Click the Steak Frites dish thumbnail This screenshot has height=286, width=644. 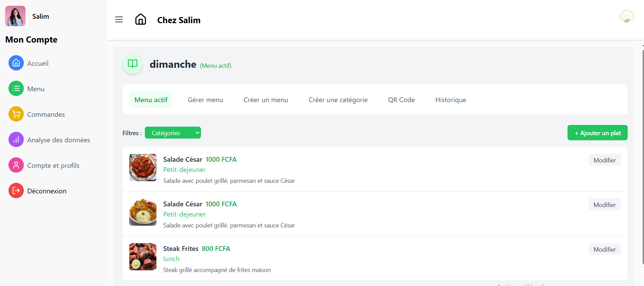click(143, 257)
